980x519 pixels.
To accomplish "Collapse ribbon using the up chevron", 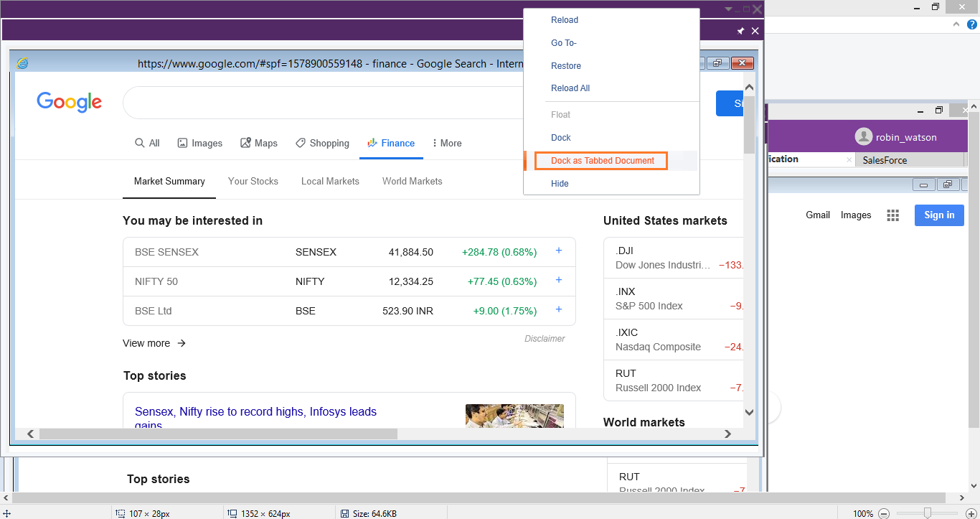I will tap(956, 24).
